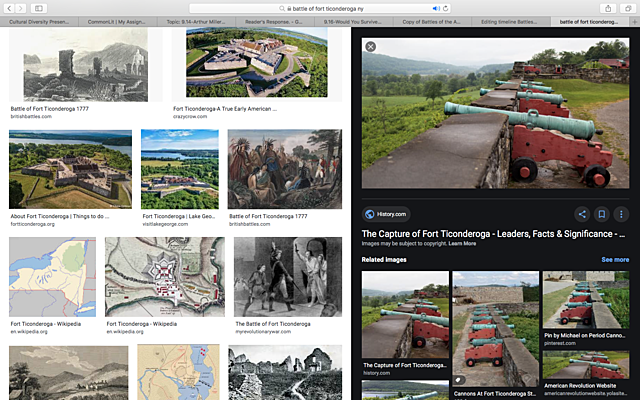The image size is (640, 400).
Task: Click pinterest.com source text
Action: [x=560, y=343]
